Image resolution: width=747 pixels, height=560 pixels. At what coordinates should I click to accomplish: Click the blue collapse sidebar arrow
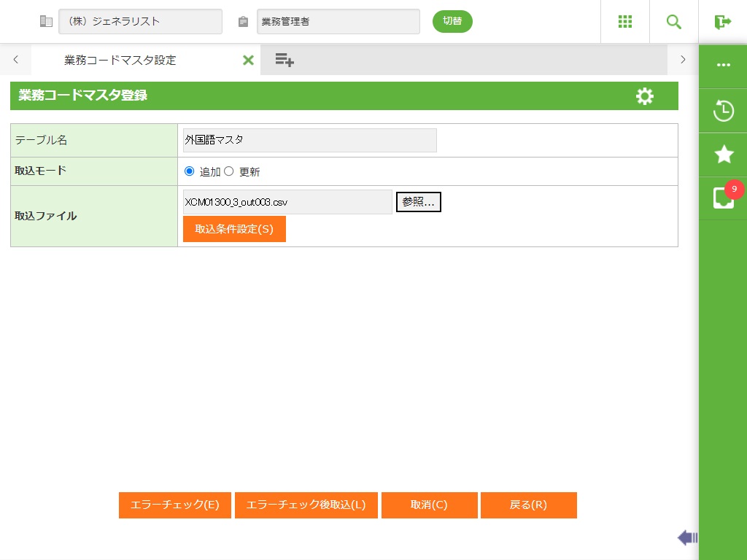pyautogui.click(x=687, y=537)
